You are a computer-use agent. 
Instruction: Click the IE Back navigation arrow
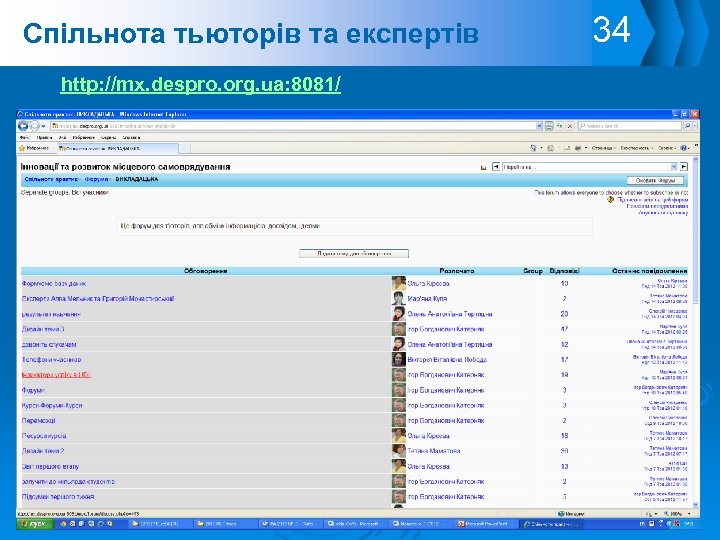(23, 125)
